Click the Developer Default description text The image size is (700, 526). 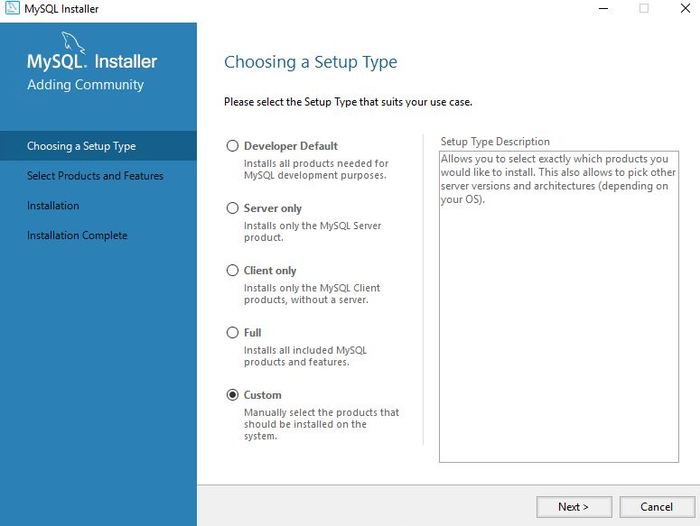[316, 169]
